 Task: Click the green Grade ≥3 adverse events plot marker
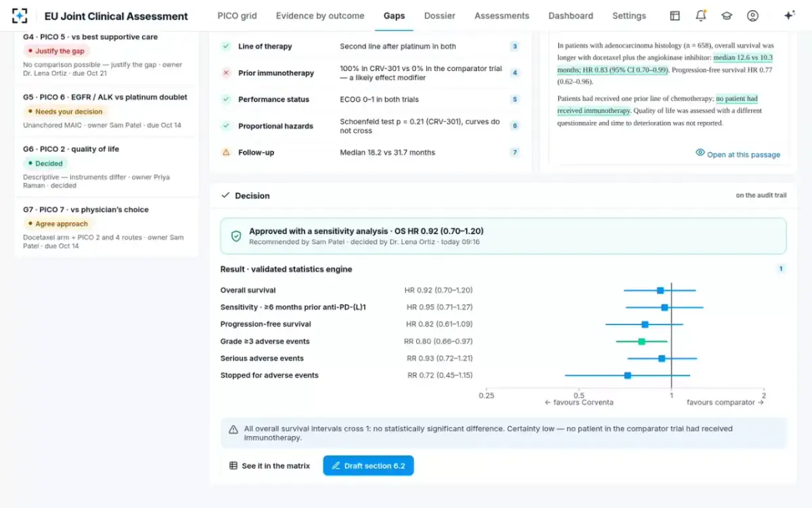(641, 341)
